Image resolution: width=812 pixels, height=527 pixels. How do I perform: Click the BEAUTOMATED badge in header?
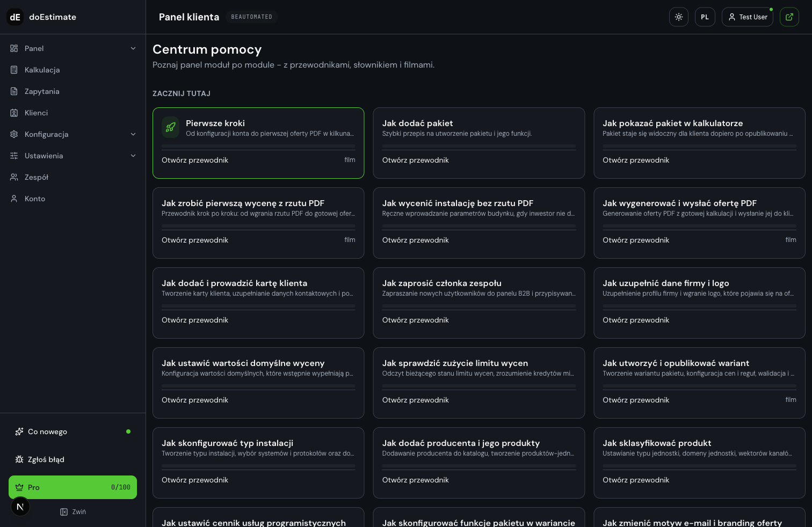(252, 17)
